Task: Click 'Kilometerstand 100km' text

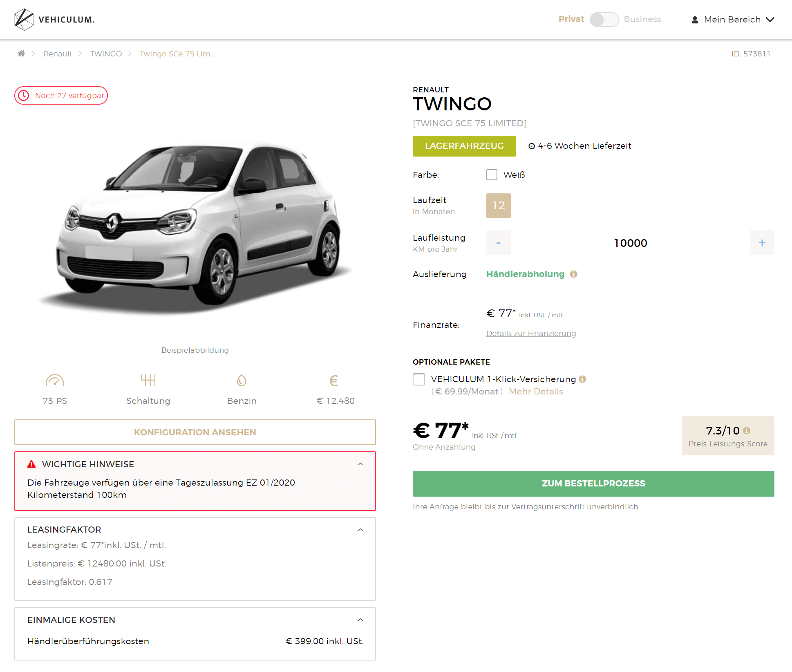Action: (77, 495)
